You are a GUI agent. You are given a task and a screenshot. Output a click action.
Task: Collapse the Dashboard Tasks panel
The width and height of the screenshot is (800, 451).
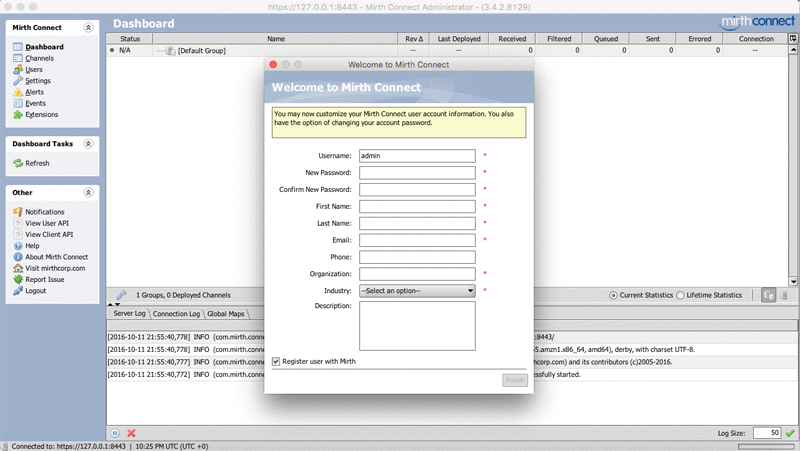pos(88,144)
